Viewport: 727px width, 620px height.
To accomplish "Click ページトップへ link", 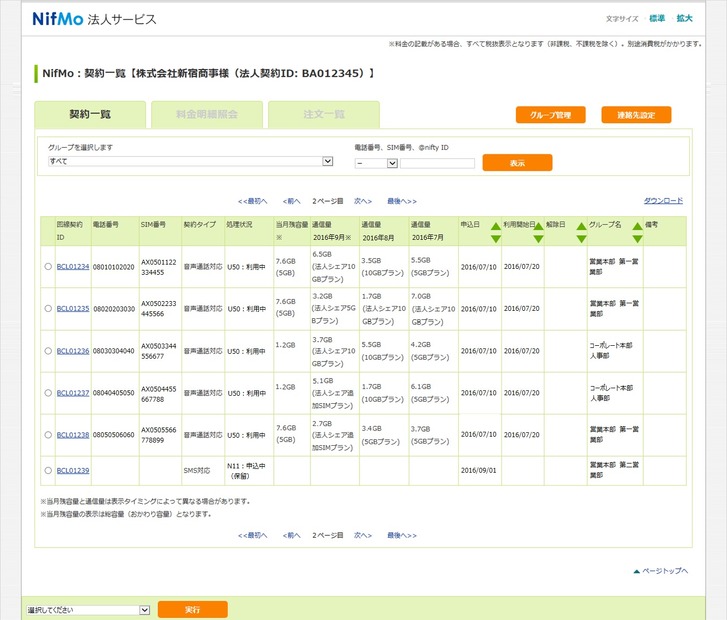I will pyautogui.click(x=661, y=571).
